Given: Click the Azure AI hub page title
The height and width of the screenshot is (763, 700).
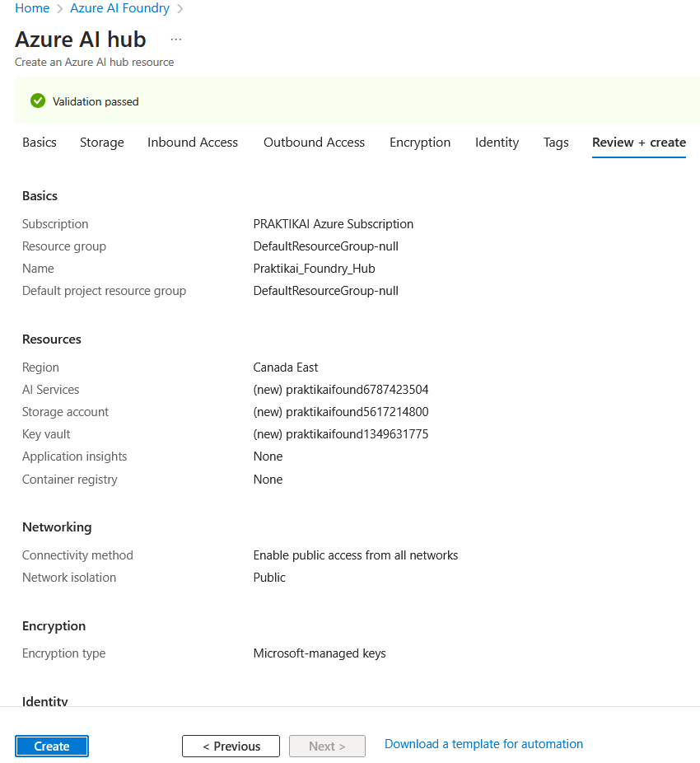Looking at the screenshot, I should click(80, 39).
